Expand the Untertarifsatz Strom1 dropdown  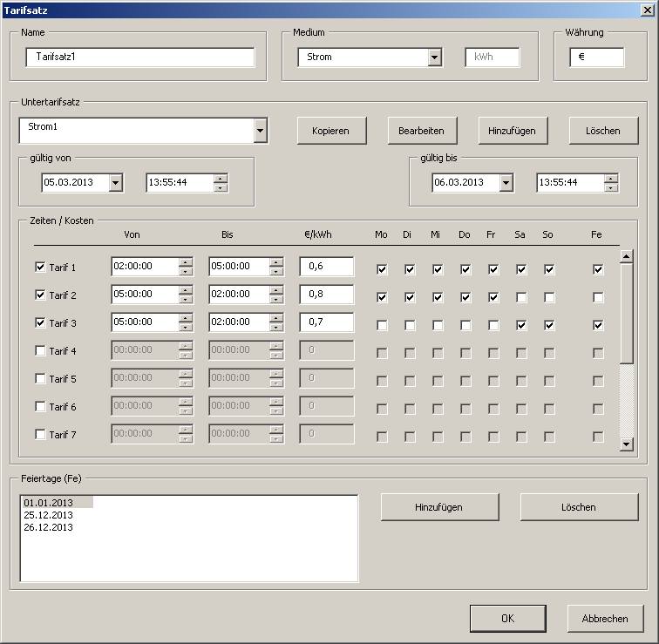pos(260,131)
